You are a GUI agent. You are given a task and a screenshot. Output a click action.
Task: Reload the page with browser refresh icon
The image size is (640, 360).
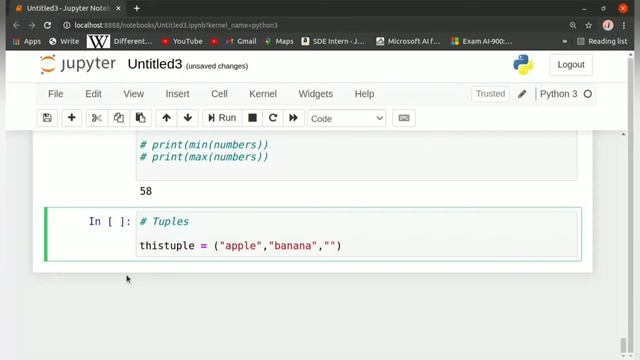point(47,25)
